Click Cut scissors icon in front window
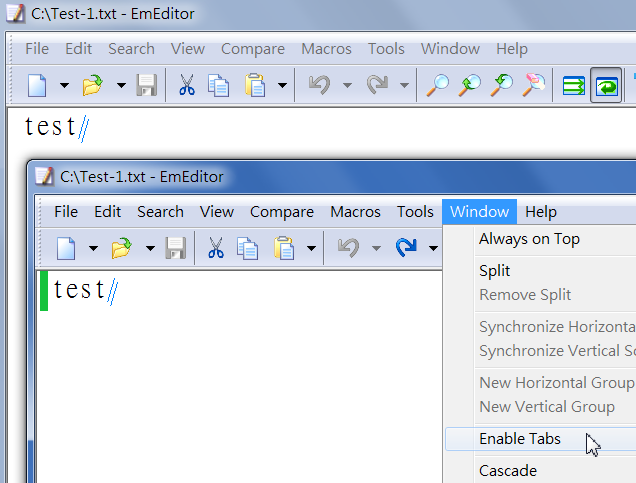Image resolution: width=636 pixels, height=483 pixels. pos(216,248)
